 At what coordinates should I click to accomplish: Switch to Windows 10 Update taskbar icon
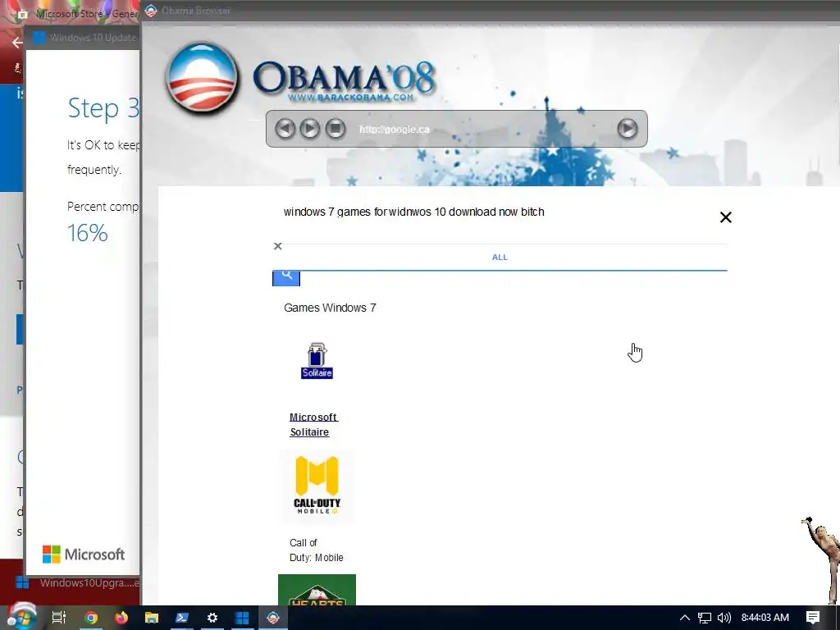tap(242, 618)
